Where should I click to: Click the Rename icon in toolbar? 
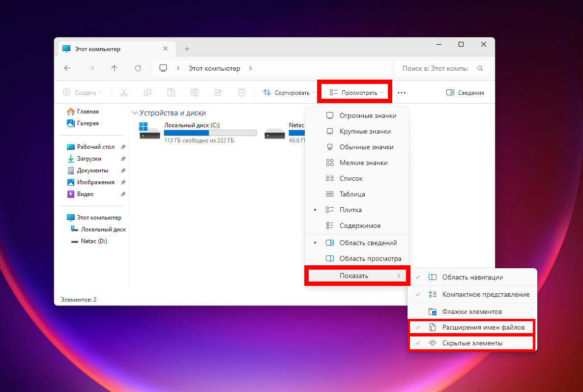click(x=194, y=92)
